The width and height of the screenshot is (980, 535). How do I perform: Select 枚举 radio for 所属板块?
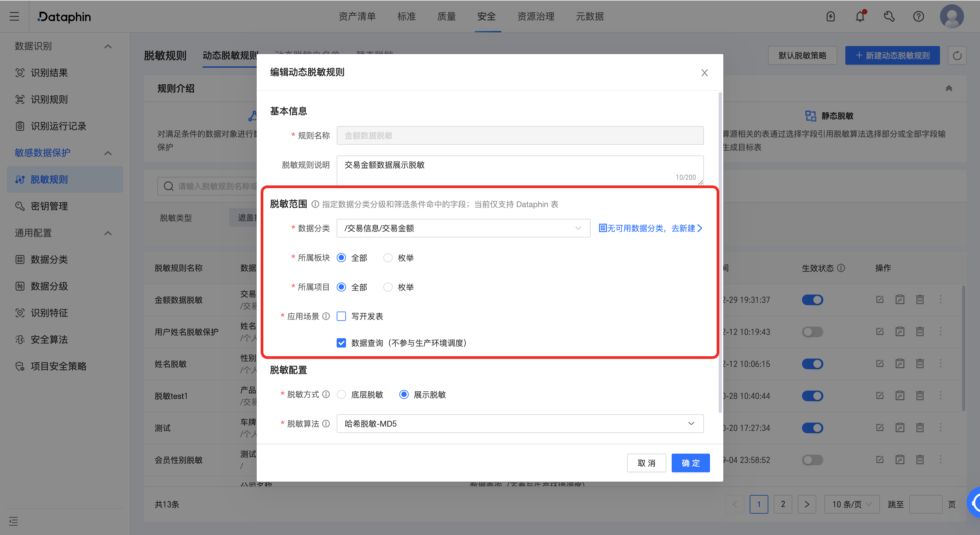[x=388, y=258]
